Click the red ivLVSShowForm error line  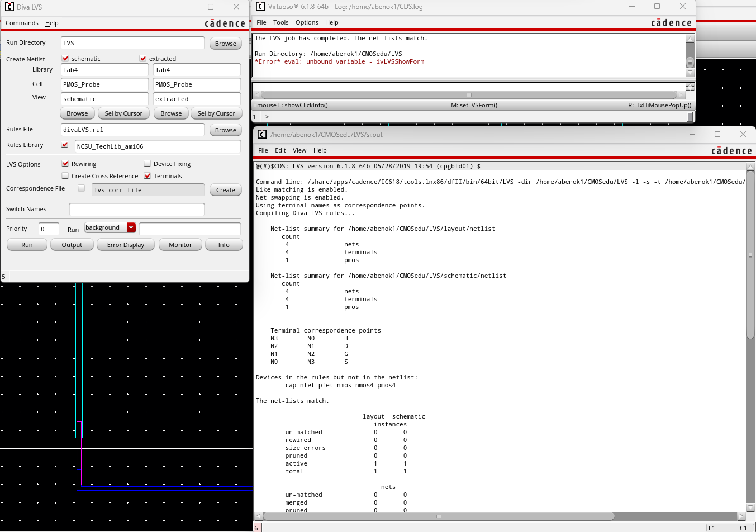(339, 61)
